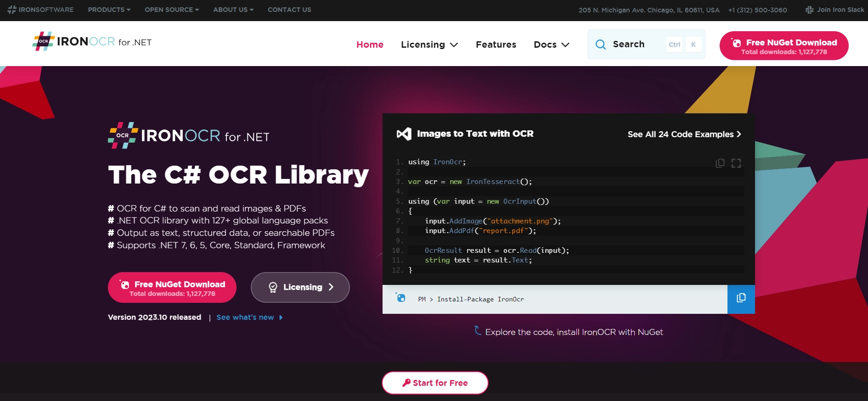The image size is (868, 401).
Task: Click the Slack icon next to Join Iron Slack
Action: (x=809, y=10)
